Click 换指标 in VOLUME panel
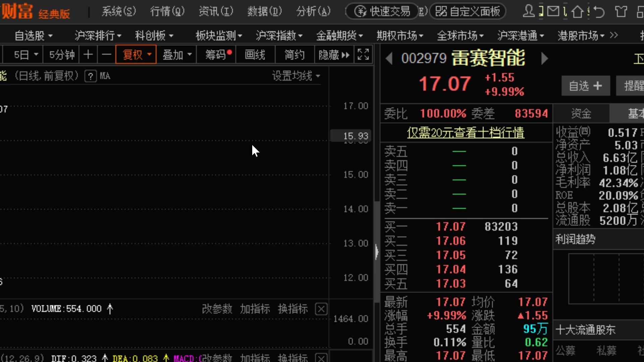 (293, 309)
